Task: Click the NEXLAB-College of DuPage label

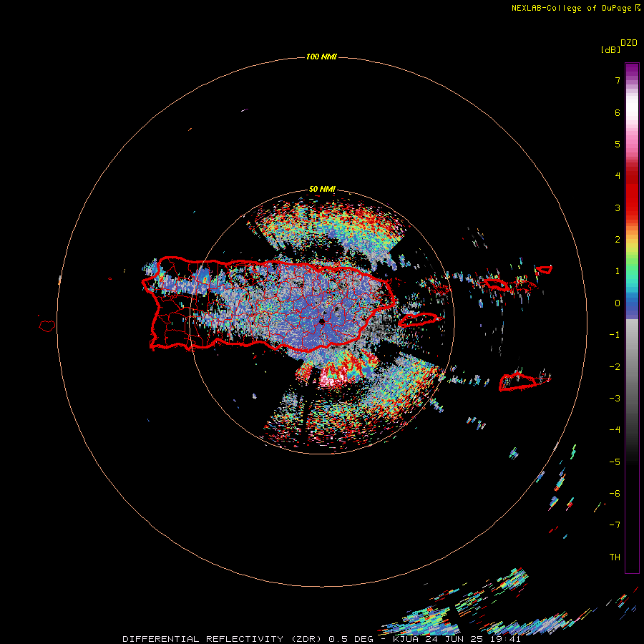Action: (575, 8)
